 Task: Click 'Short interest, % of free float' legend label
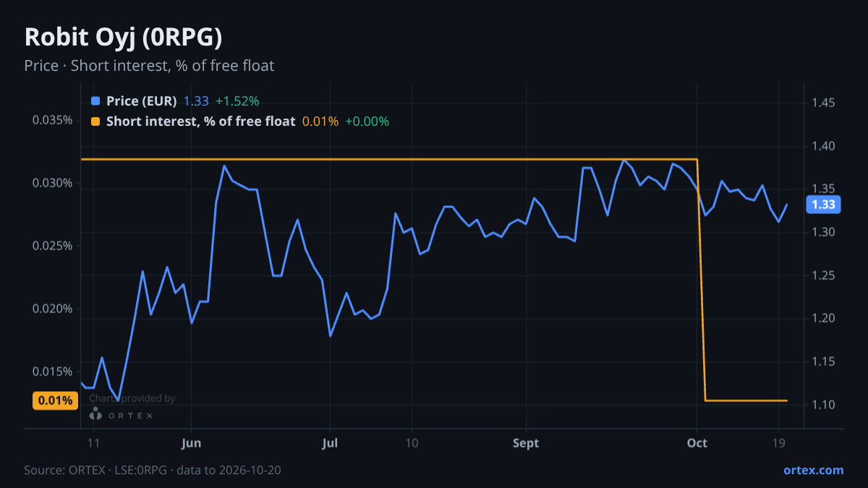[200, 121]
